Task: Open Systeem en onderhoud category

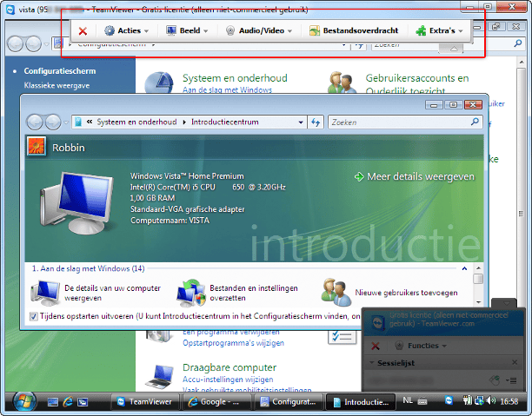Action: tap(235, 78)
